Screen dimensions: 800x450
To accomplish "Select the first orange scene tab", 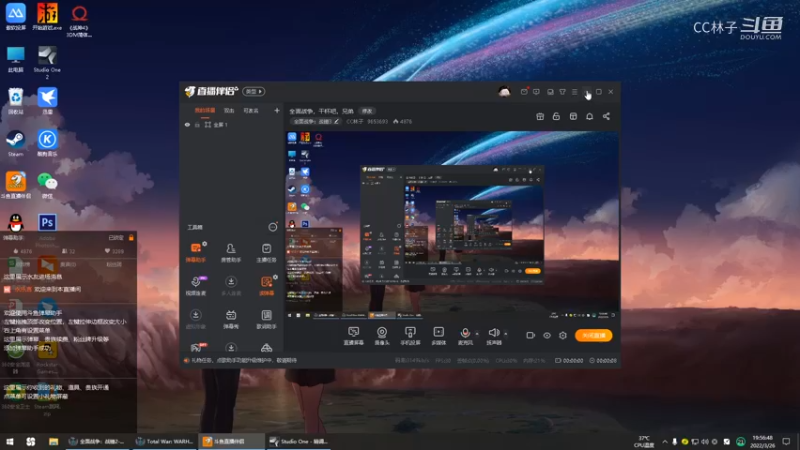I will click(205, 111).
